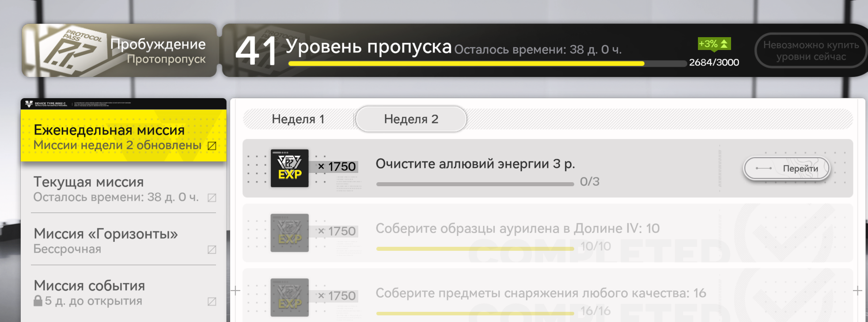Click the Осталось времени: 38 д. 0 ч. header text
Viewport: 868px width, 322px height.
click(x=538, y=50)
